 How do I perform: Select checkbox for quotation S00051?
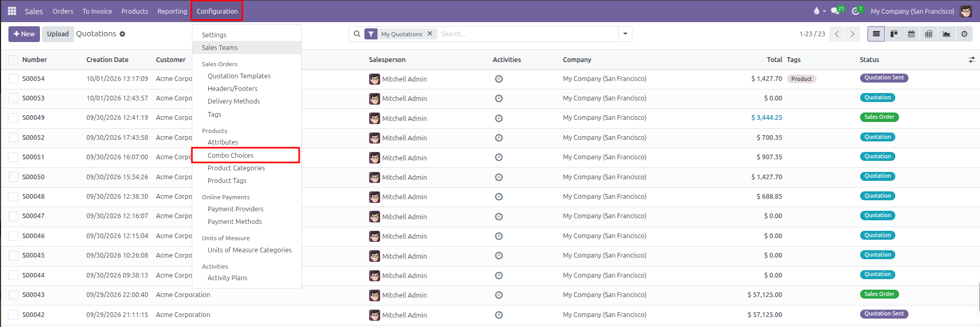[x=13, y=157]
